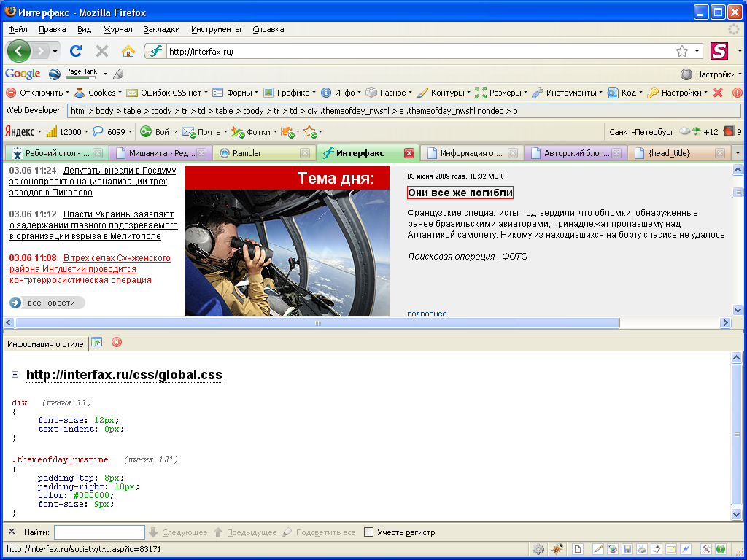This screenshot has height=560, width=747.
Task: Click the pencil edit icon in status bar
Action: [x=597, y=549]
